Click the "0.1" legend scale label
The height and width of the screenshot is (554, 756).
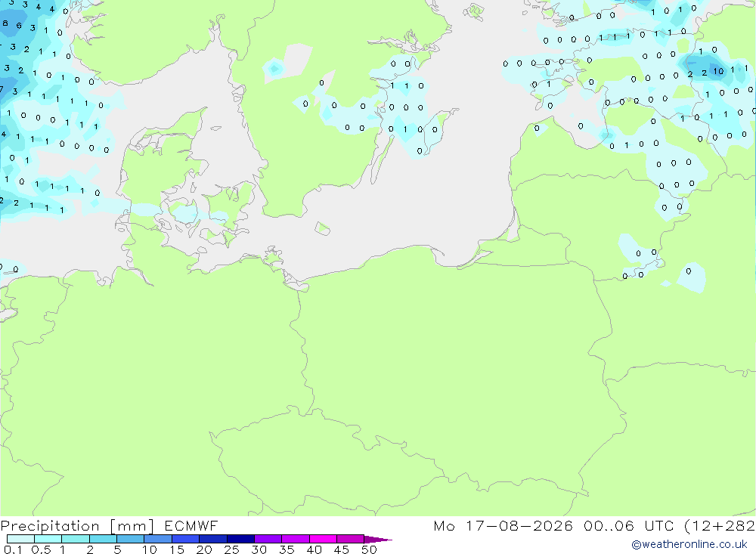(13, 549)
